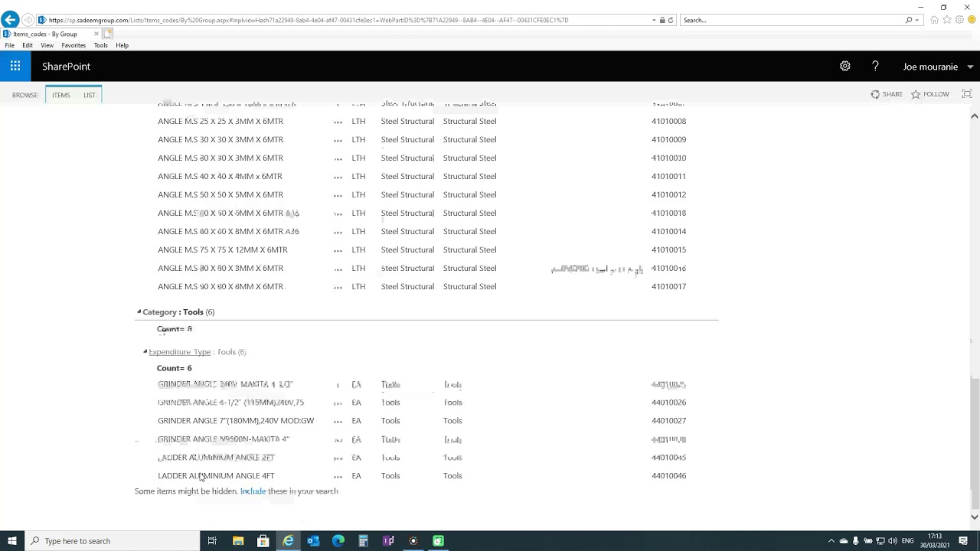Open Microsoft Store from taskbar
Viewport: 980px width, 551px height.
point(263,541)
